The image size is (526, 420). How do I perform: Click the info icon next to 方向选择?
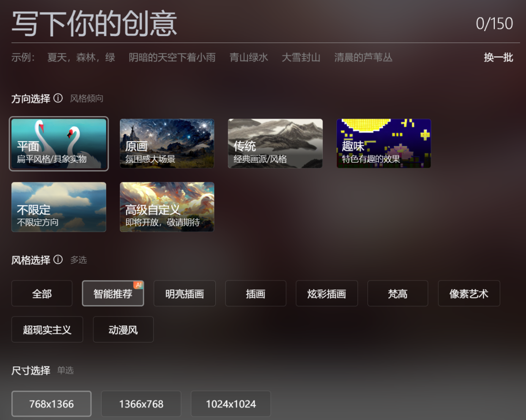pos(58,98)
